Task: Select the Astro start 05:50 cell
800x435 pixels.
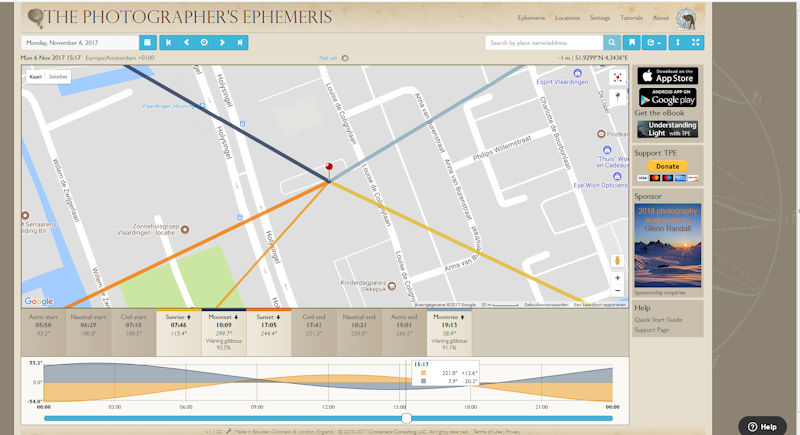Action: tap(43, 332)
